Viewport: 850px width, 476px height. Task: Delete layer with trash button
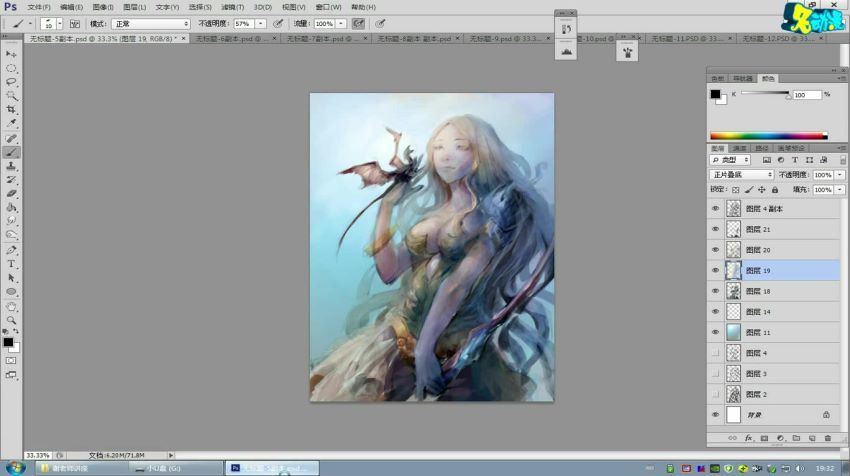828,438
